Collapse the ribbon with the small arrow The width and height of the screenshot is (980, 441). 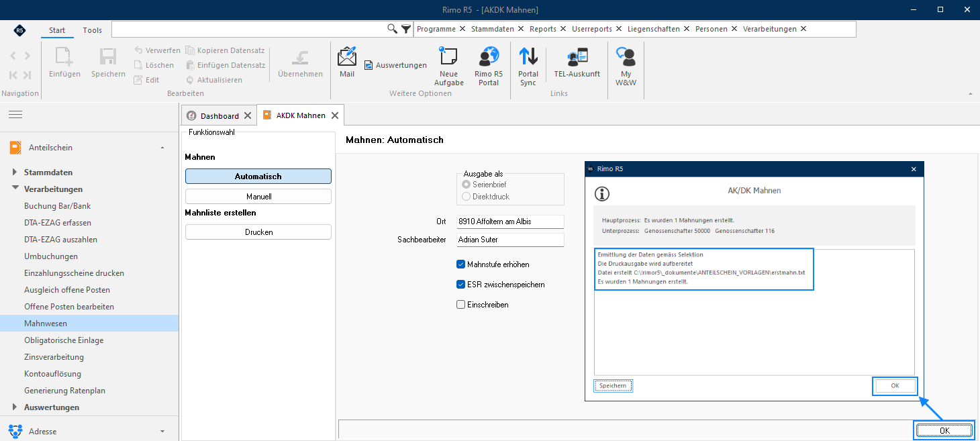(x=970, y=93)
